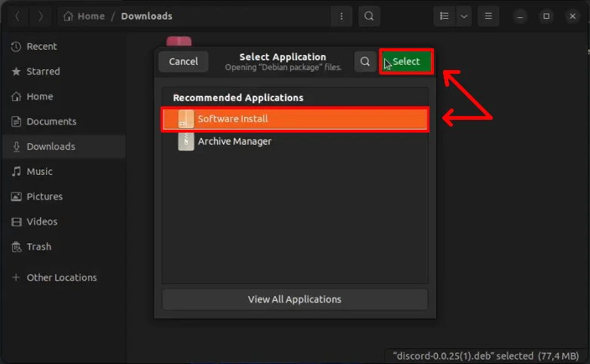590x364 pixels.
Task: Open Recent in the sidebar
Action: pos(64,47)
